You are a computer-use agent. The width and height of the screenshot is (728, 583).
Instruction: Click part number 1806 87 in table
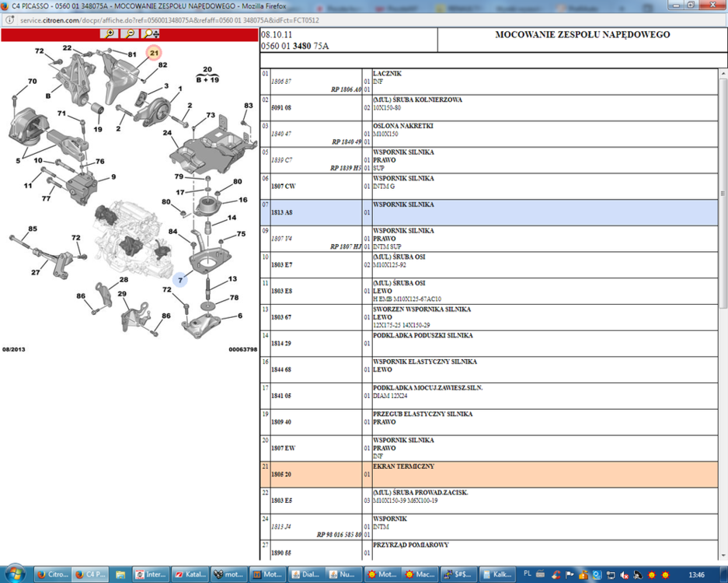pyautogui.click(x=281, y=82)
